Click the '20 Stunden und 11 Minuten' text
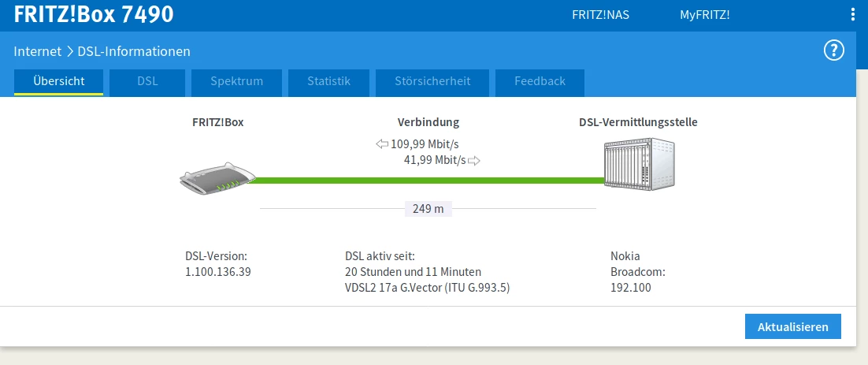The height and width of the screenshot is (365, 868). click(413, 272)
